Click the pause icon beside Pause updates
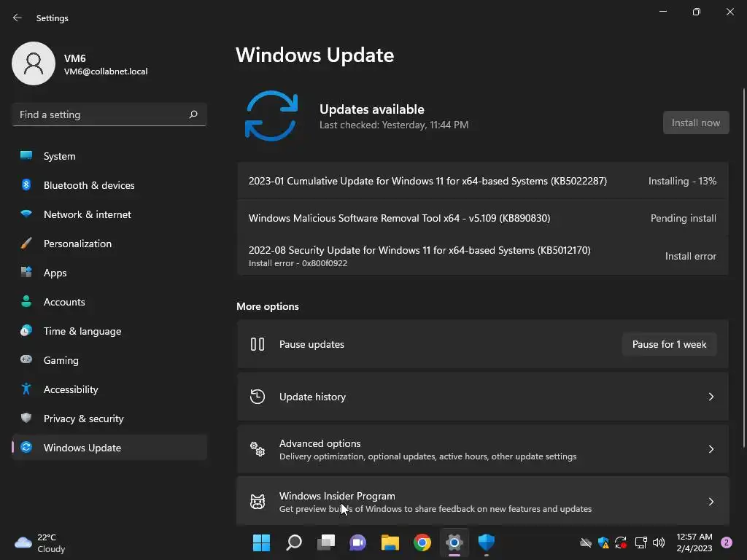The width and height of the screenshot is (747, 560). click(x=258, y=344)
